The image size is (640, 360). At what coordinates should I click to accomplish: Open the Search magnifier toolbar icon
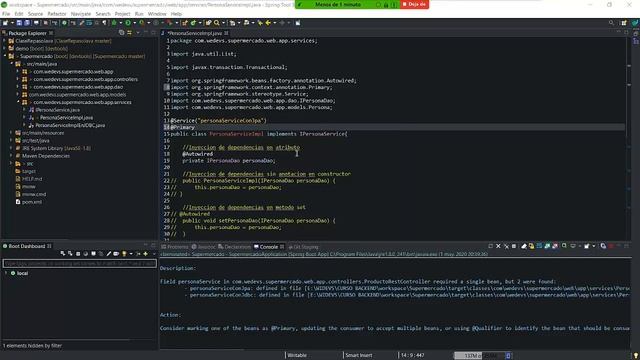point(217,23)
